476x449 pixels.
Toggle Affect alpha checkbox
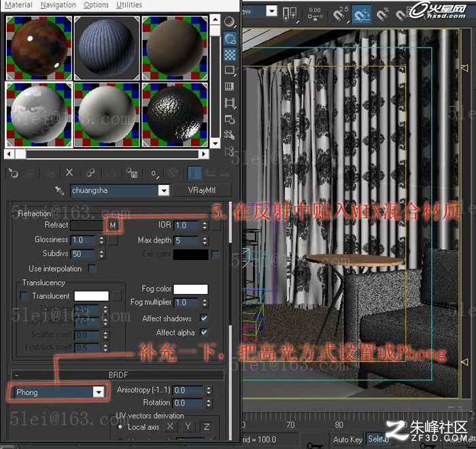(x=204, y=332)
